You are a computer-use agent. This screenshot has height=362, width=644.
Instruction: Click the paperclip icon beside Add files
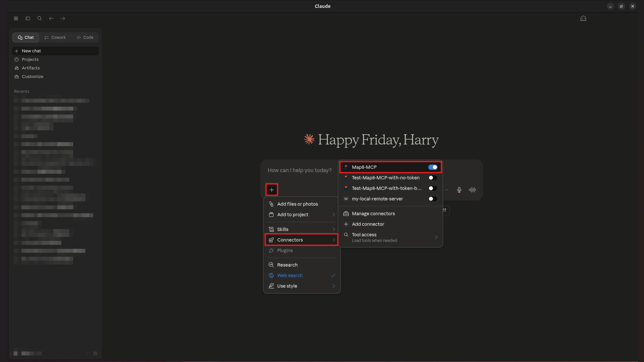coord(271,204)
